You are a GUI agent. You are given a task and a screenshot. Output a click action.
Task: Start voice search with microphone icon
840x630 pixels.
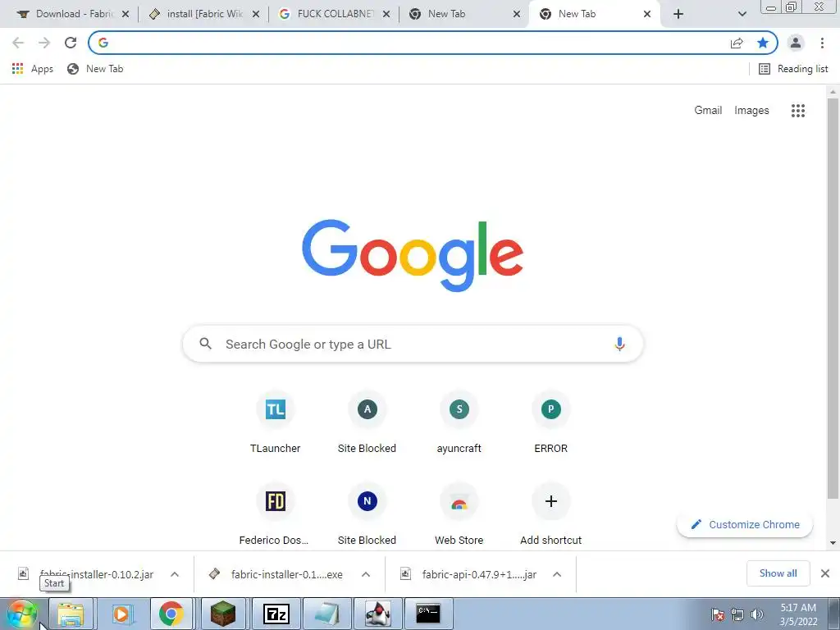pos(619,344)
